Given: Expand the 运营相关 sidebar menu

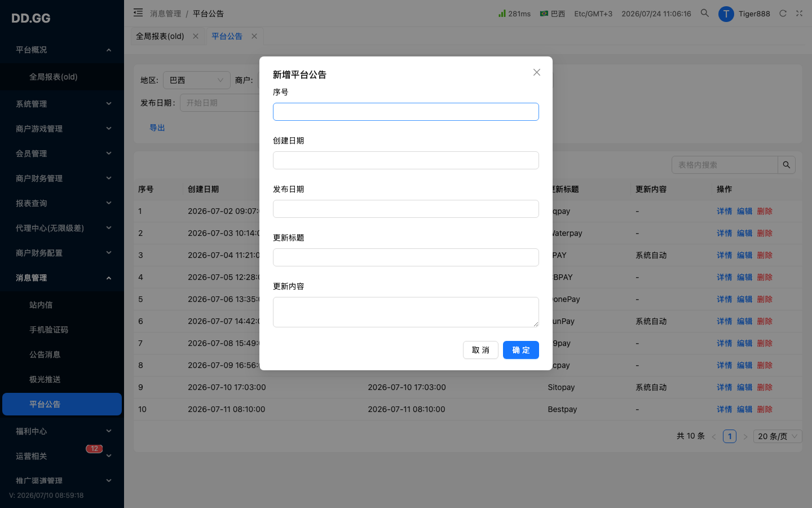Looking at the screenshot, I should point(62,456).
